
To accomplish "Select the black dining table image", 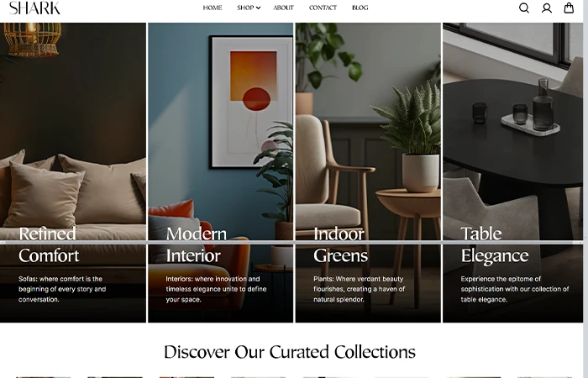I will 512,172.
